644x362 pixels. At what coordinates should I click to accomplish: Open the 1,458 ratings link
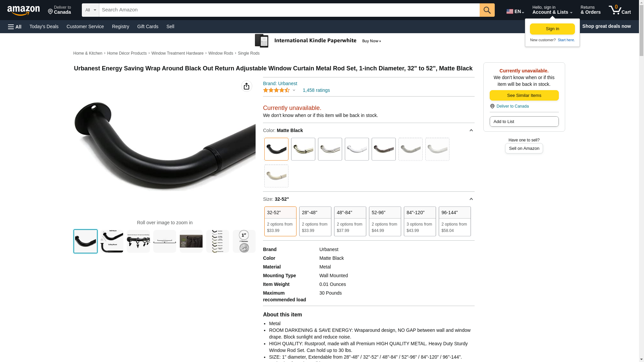316,90
